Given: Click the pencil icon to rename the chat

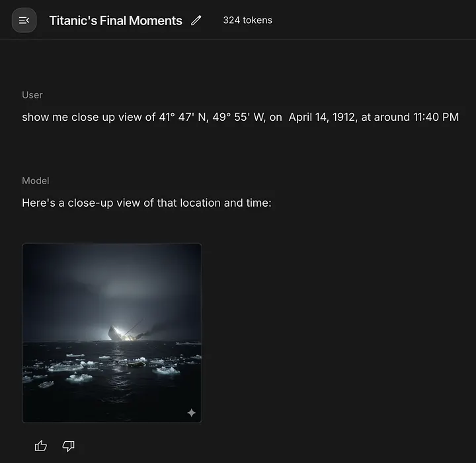Looking at the screenshot, I should (196, 20).
